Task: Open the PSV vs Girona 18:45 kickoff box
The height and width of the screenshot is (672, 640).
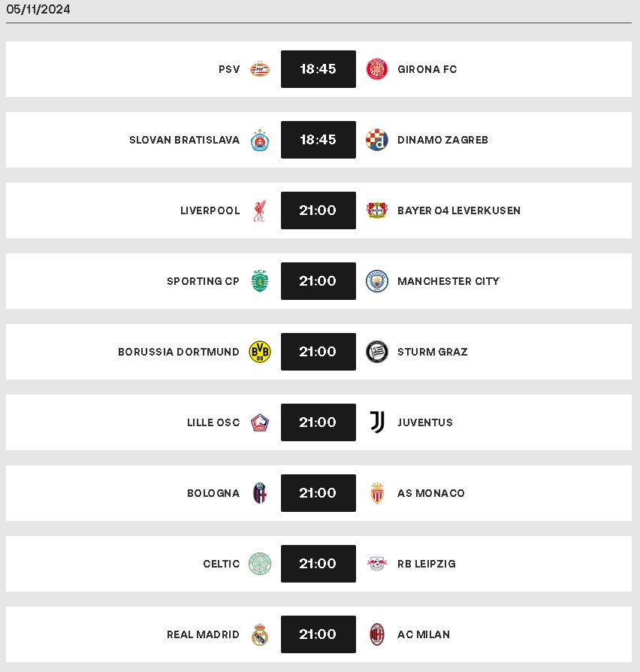Action: [x=318, y=69]
